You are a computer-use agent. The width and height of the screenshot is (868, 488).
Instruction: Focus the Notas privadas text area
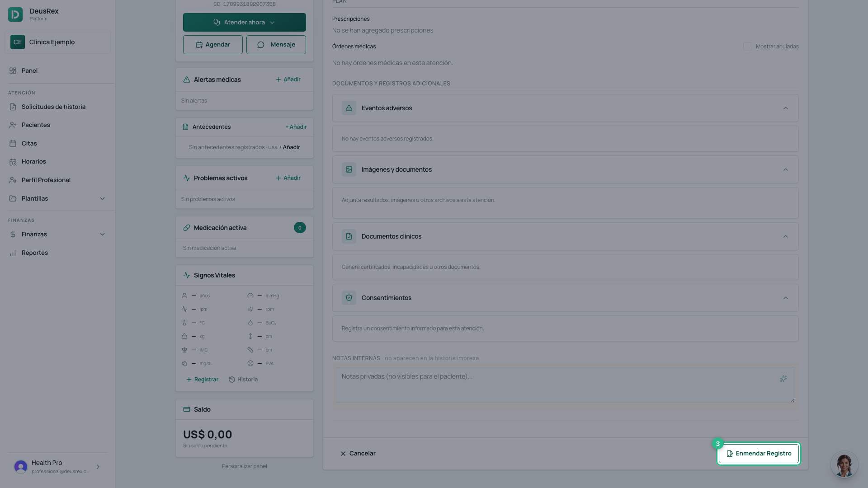click(x=565, y=385)
